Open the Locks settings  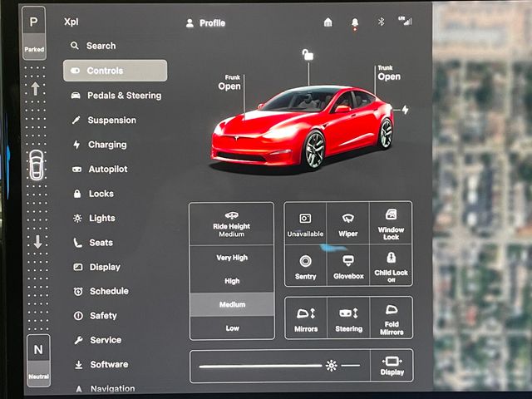[x=94, y=194]
